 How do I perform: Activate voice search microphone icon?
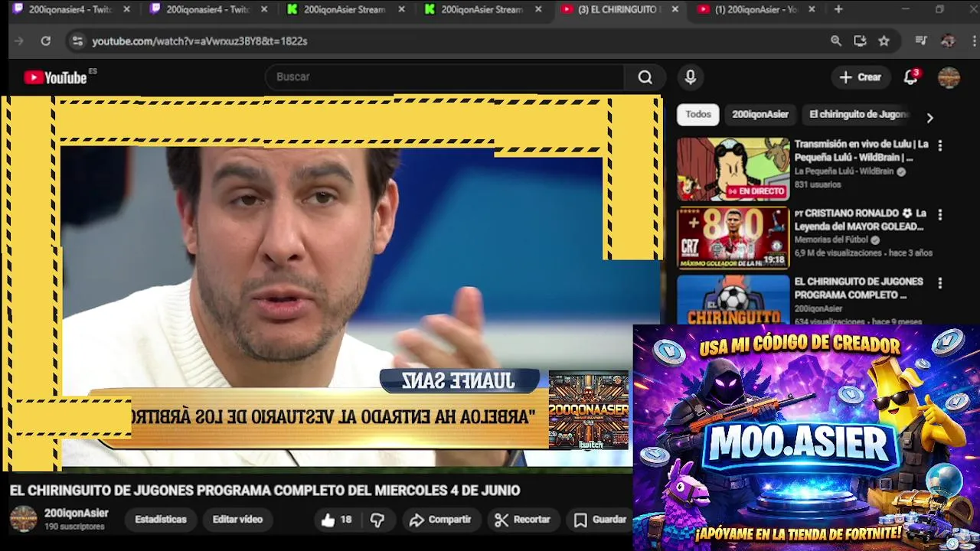pyautogui.click(x=691, y=77)
